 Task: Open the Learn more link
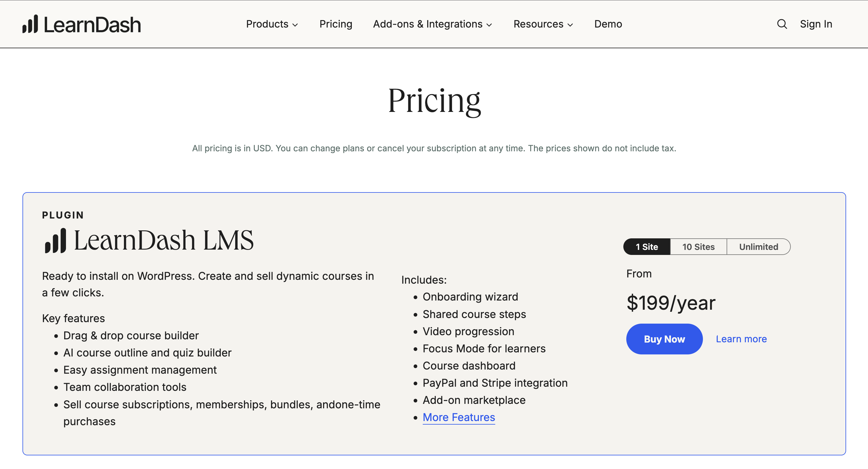point(741,339)
